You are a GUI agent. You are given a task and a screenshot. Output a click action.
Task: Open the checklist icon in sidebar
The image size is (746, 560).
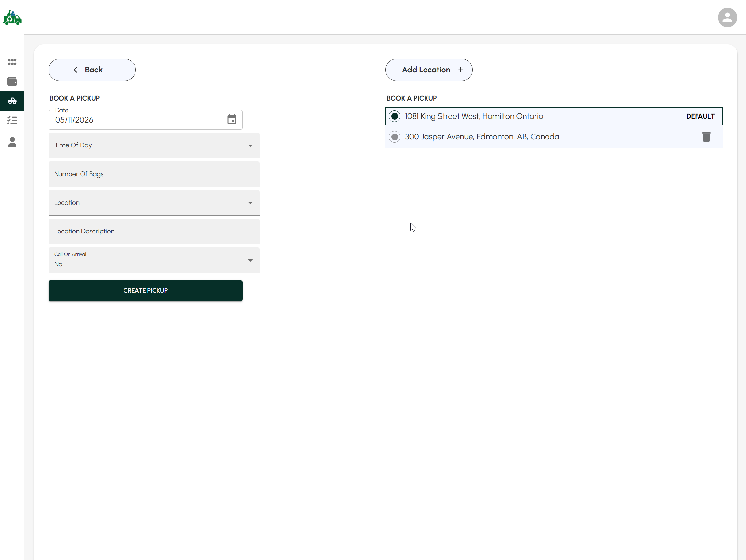point(12,120)
